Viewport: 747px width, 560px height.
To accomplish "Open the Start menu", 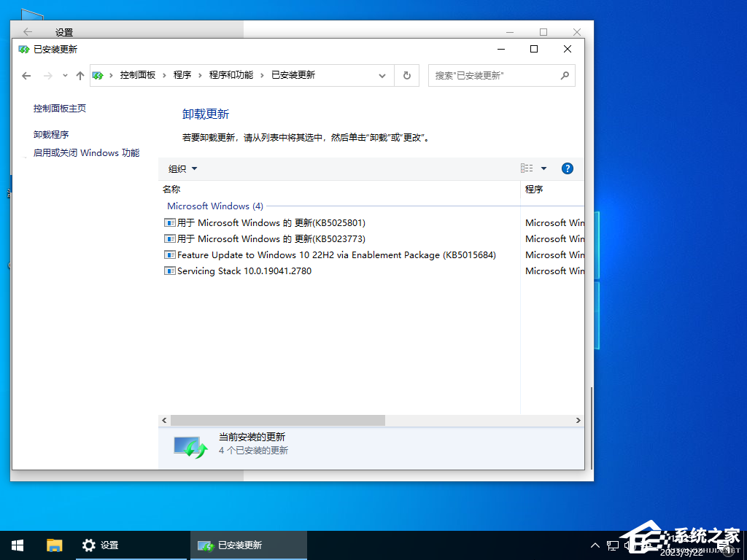I will click(16, 545).
